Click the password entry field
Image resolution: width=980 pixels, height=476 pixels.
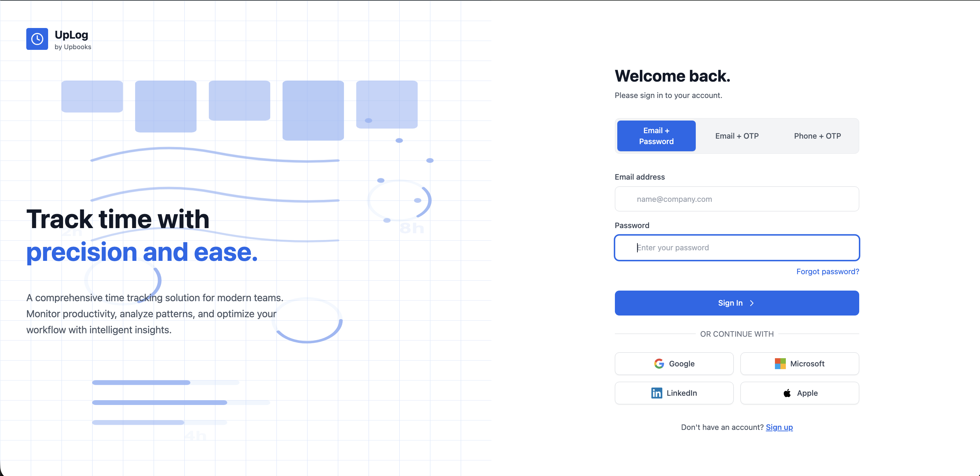tap(736, 248)
